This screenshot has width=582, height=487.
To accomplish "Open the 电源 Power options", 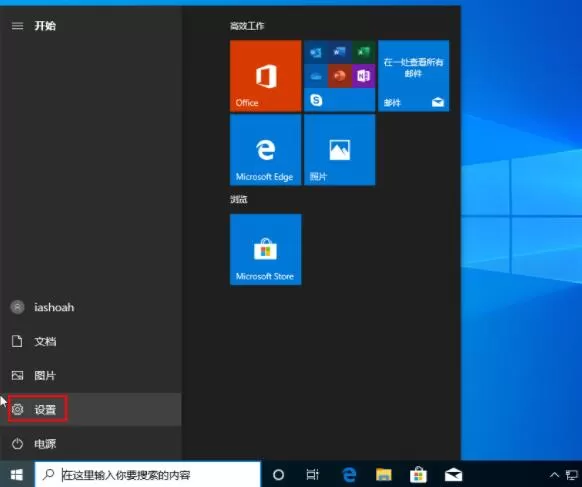I will pyautogui.click(x=91, y=444).
